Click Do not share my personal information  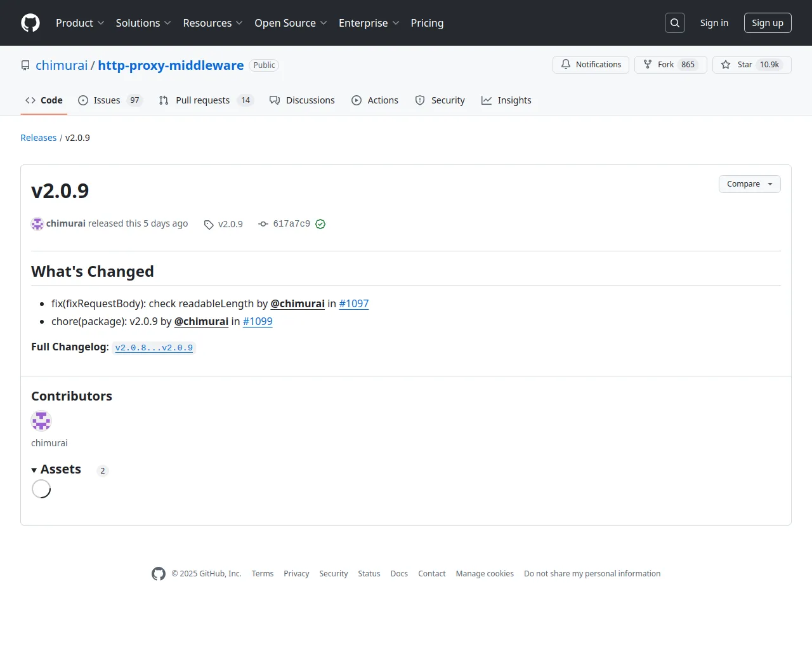click(x=592, y=574)
